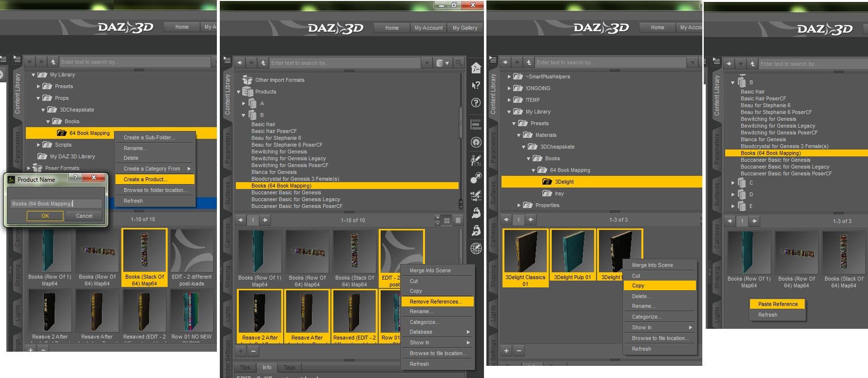Open second panel's search options dropdown arrow

(x=427, y=63)
